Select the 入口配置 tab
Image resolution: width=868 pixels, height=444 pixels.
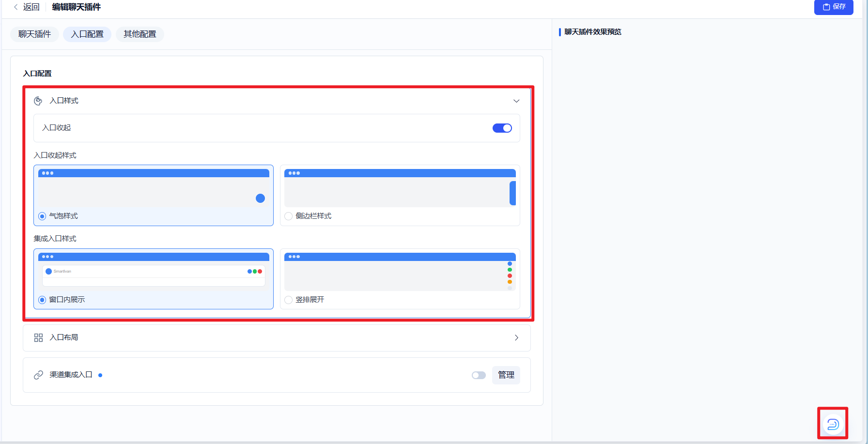point(87,34)
